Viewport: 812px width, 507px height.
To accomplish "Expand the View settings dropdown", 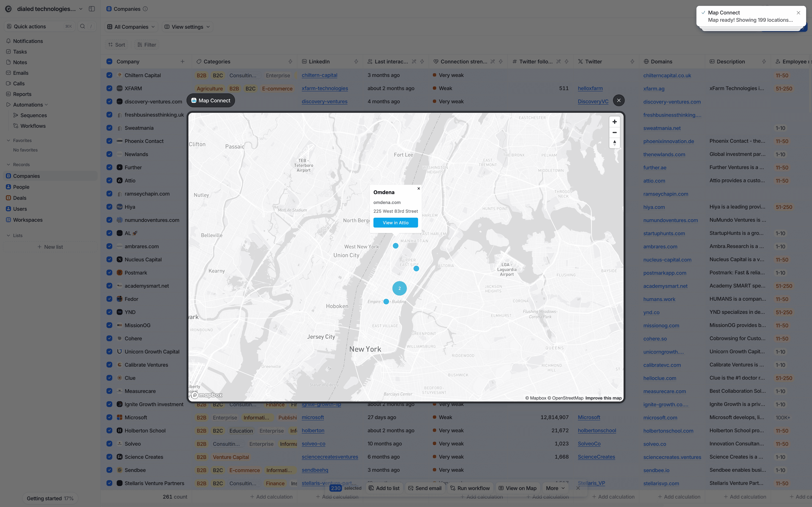I will [x=187, y=27].
